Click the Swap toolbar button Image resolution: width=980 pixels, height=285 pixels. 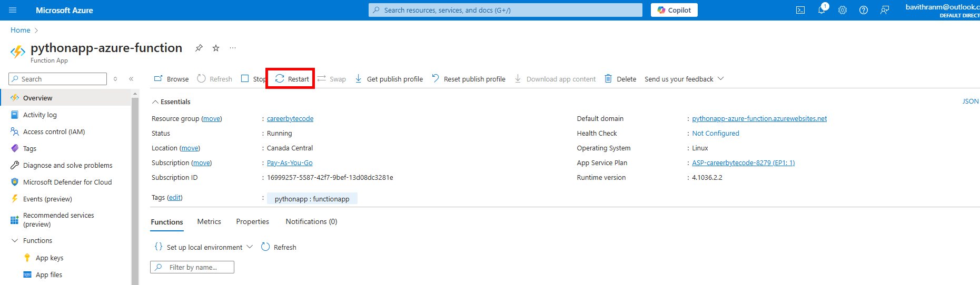coord(332,79)
